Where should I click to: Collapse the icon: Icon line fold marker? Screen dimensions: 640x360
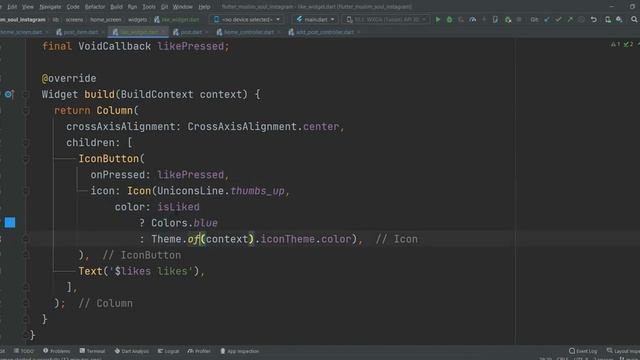pyautogui.click(x=26, y=191)
